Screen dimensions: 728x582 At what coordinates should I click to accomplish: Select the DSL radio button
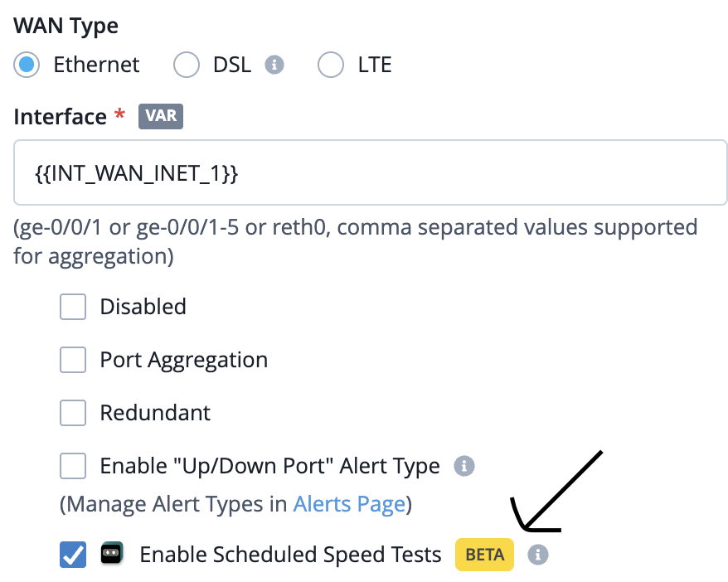click(x=187, y=65)
